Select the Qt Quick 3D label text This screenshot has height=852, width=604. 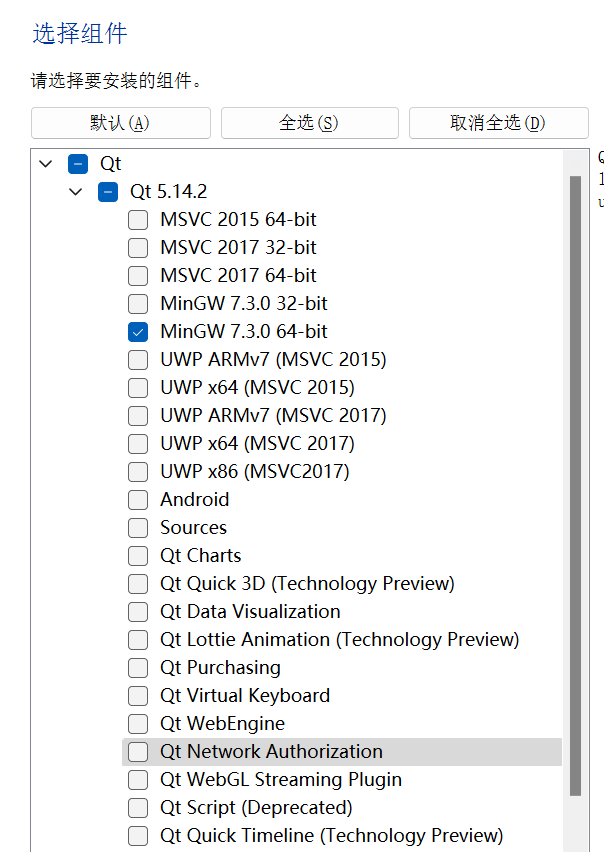tap(307, 584)
